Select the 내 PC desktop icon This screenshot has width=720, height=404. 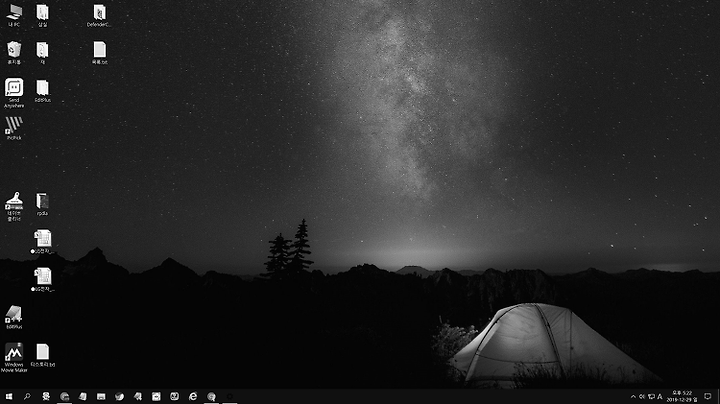[14, 15]
